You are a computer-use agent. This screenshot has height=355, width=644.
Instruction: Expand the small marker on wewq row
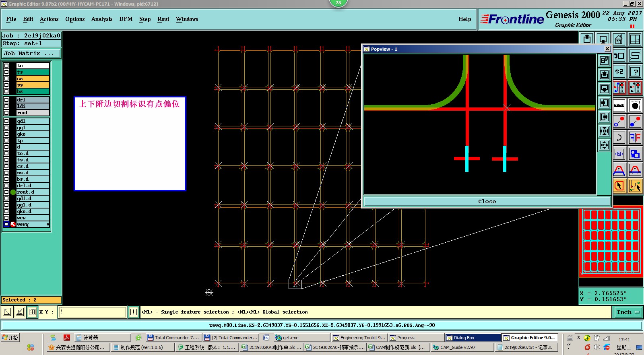[47, 225]
